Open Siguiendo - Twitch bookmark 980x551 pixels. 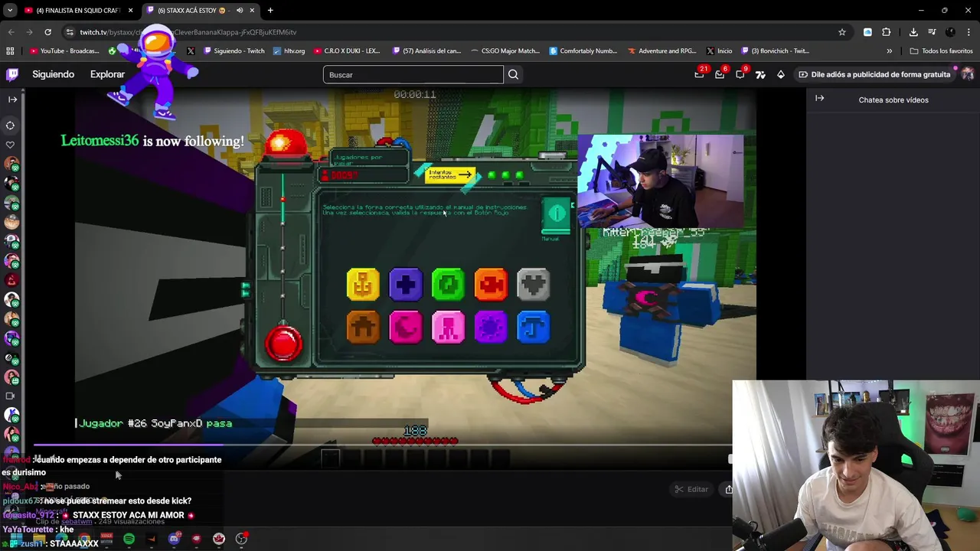coord(233,51)
